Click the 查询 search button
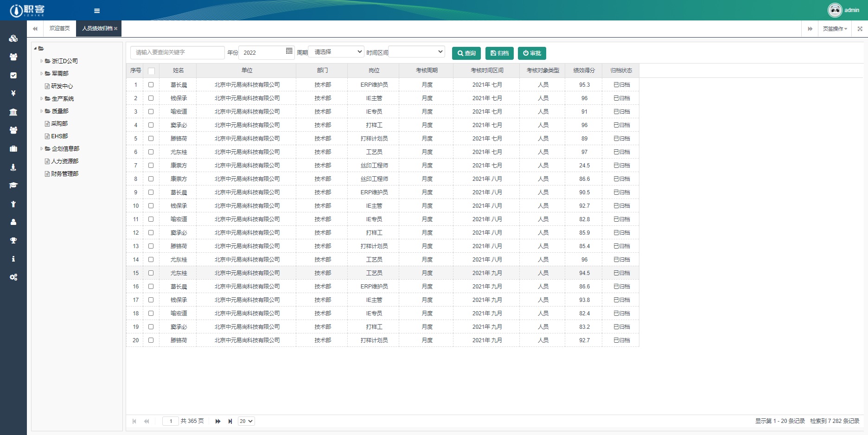This screenshot has height=435, width=868. pos(466,53)
